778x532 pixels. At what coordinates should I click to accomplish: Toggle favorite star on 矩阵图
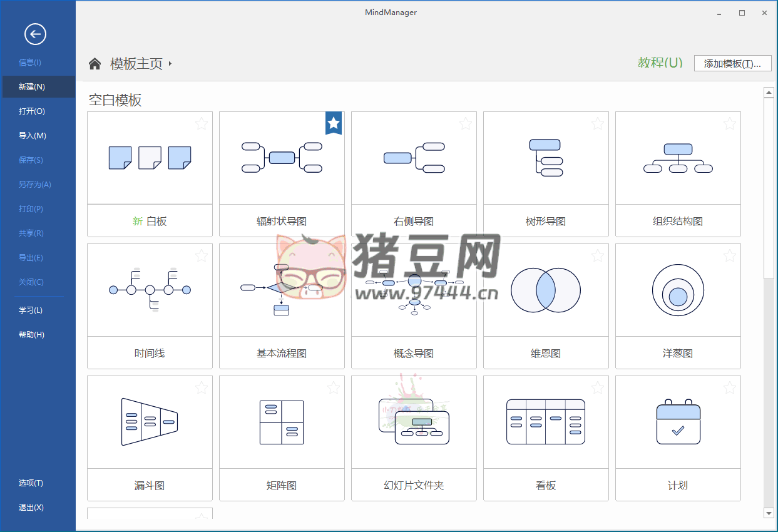tap(334, 387)
